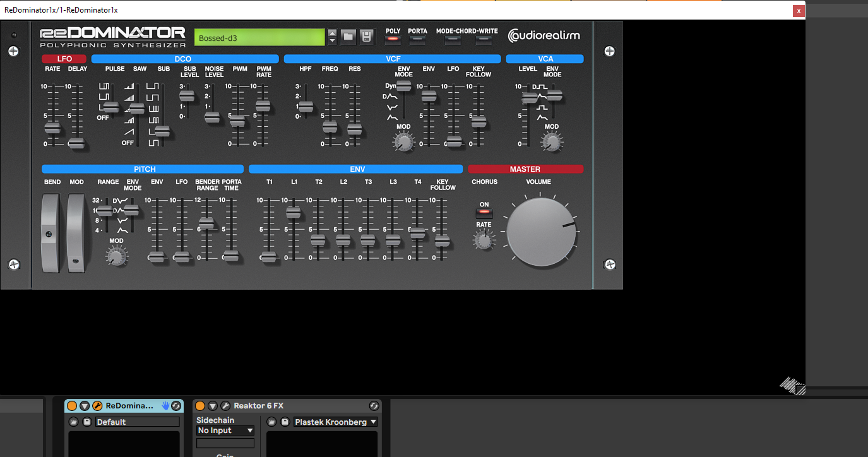Click the PWM slider handle
Screen dimensions: 868x457
[237, 119]
